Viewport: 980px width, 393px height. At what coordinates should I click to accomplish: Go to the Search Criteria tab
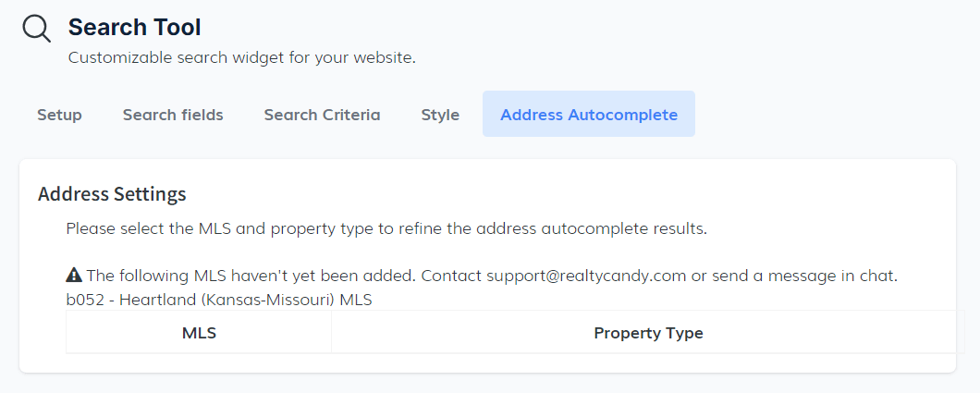pos(322,115)
